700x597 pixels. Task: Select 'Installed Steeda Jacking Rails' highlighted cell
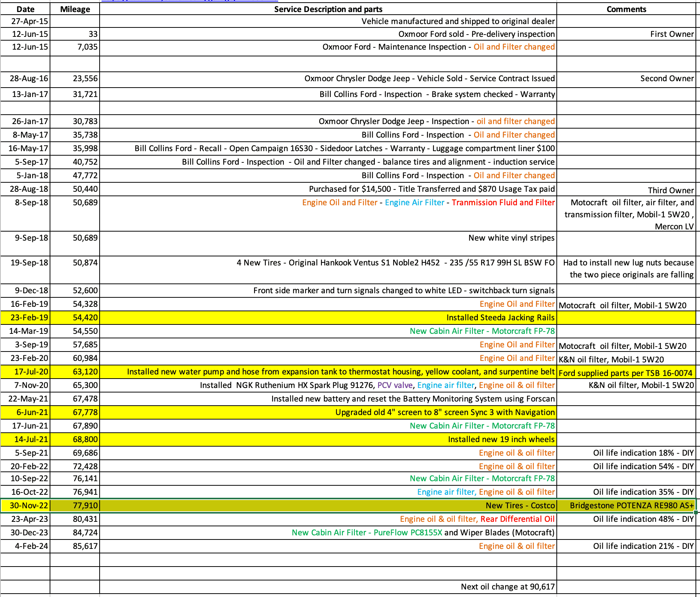(328, 318)
